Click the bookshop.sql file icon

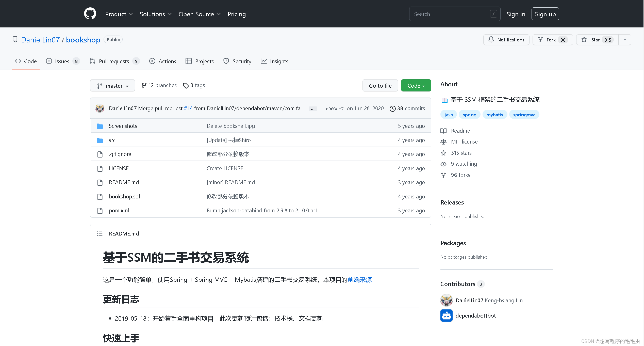[x=100, y=197]
